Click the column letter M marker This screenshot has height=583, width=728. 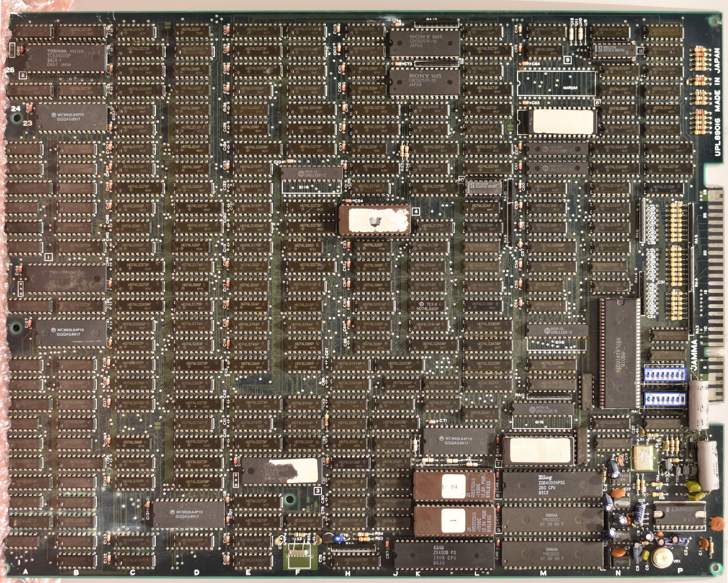(543, 573)
